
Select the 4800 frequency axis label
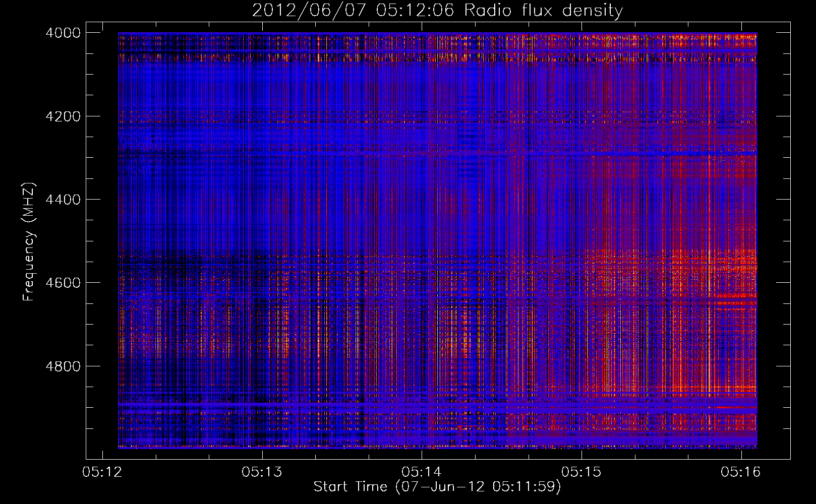[x=63, y=366]
